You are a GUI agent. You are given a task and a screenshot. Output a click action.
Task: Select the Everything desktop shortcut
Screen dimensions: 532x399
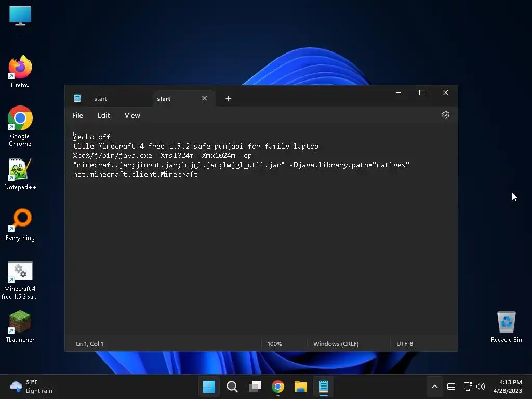(20, 224)
